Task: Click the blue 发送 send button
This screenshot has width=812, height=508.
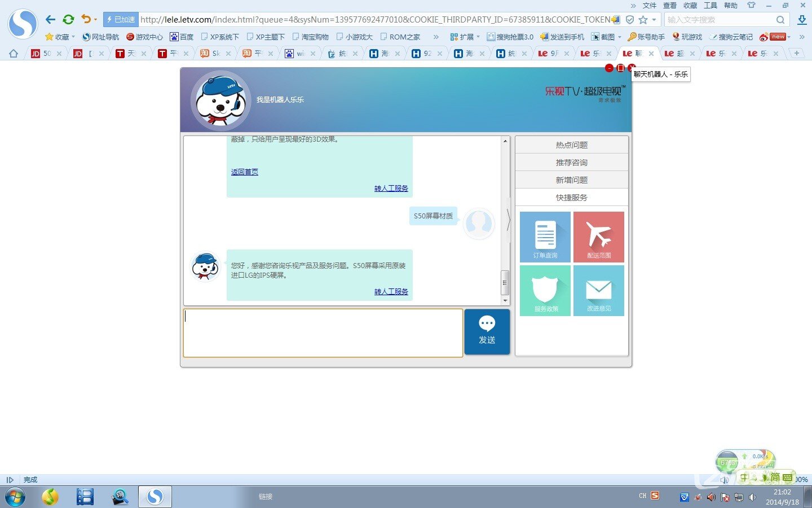Action: [x=487, y=332]
